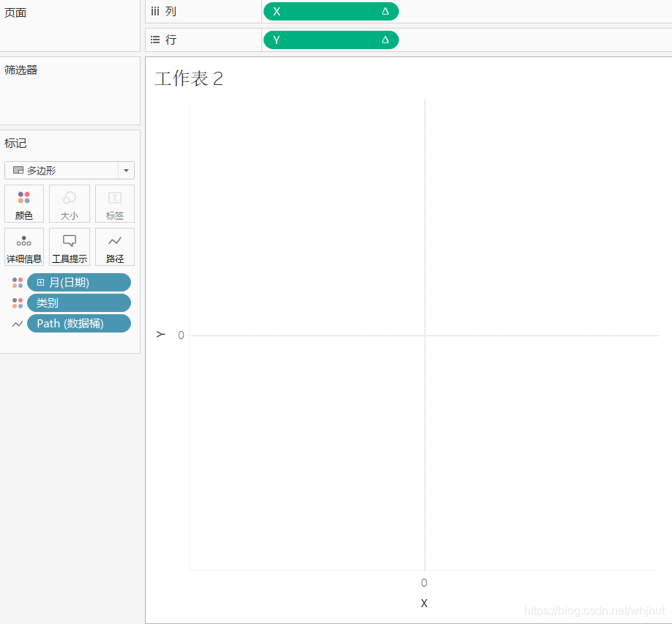Viewport: 672px width, 624px height.
Task: Open the 标签 label card
Action: pos(115,204)
